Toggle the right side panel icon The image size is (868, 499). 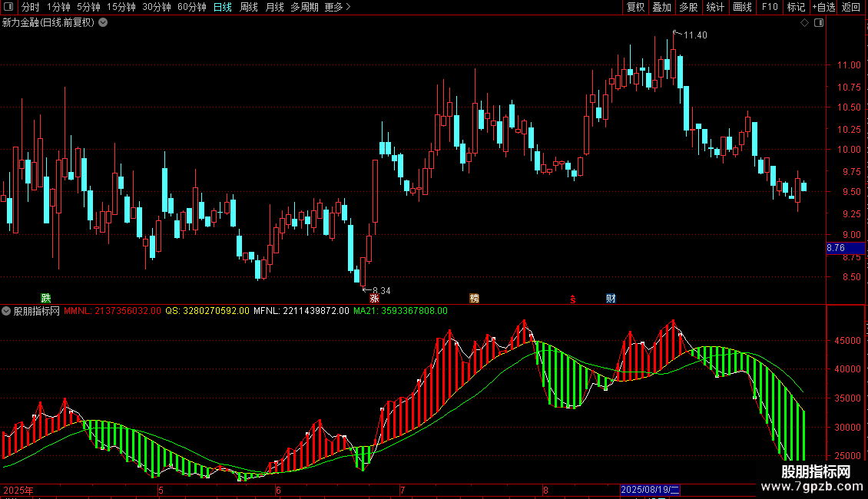tap(819, 23)
